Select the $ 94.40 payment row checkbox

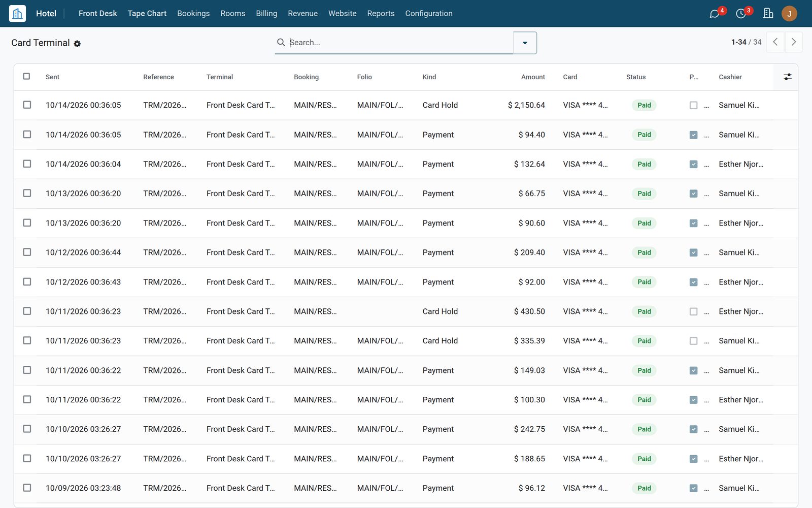[x=27, y=134]
